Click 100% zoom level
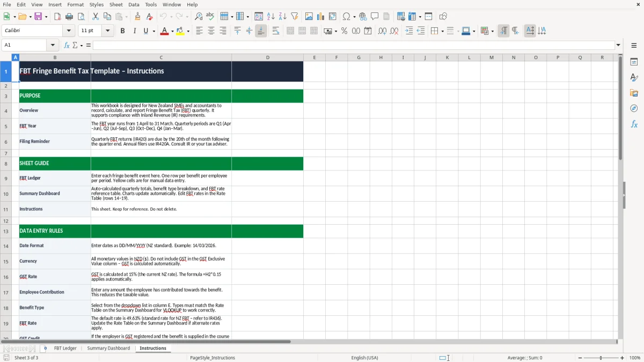The width and height of the screenshot is (644, 362). tap(635, 358)
